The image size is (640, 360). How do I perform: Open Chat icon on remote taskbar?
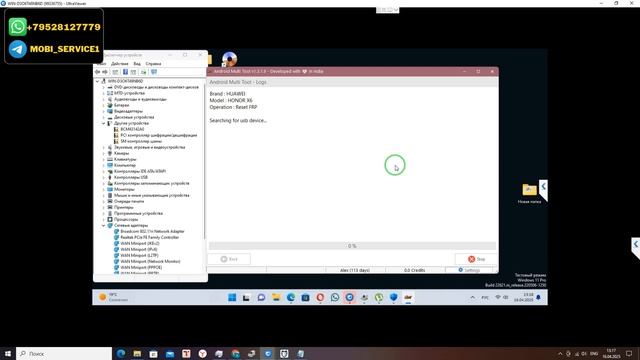tap(261, 298)
